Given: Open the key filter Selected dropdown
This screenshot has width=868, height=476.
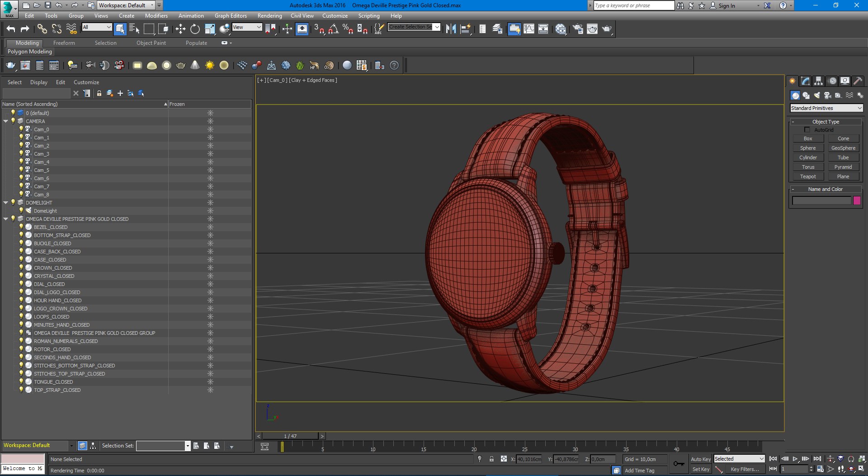Looking at the screenshot, I should (739, 459).
